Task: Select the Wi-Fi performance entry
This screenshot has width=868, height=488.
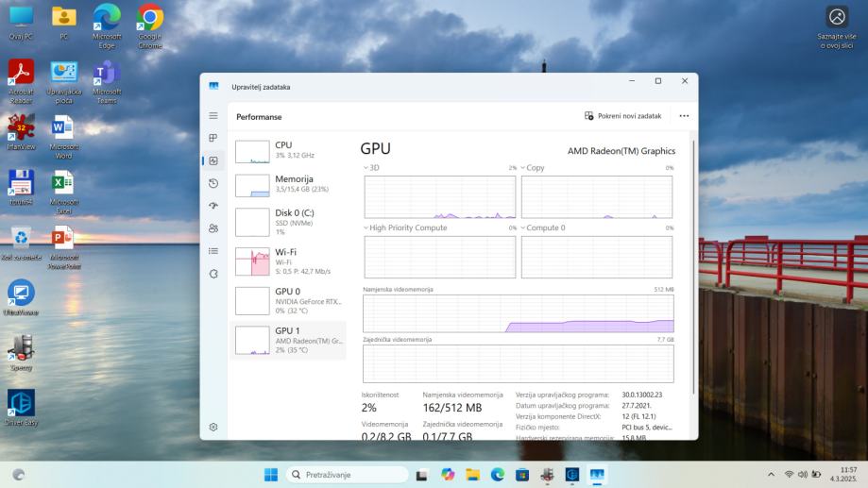Action: click(x=288, y=261)
